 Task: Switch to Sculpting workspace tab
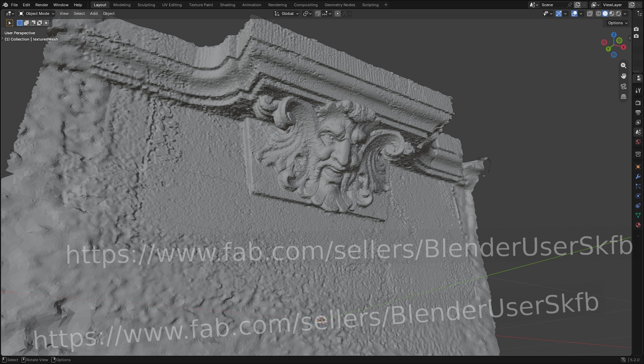(146, 5)
